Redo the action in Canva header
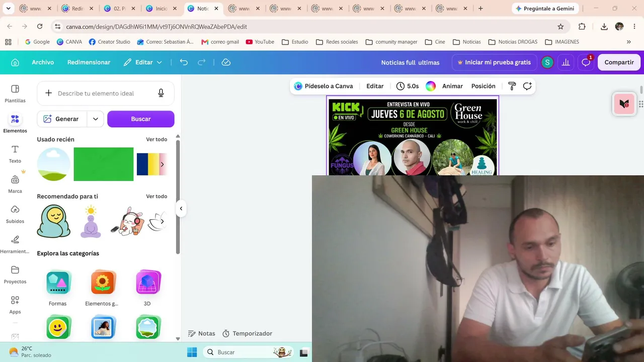 202,62
